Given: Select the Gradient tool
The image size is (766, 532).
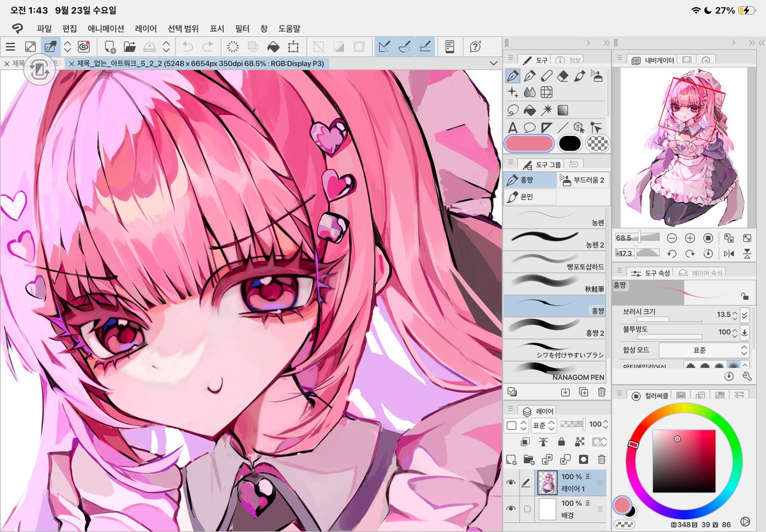Looking at the screenshot, I should pyautogui.click(x=562, y=110).
